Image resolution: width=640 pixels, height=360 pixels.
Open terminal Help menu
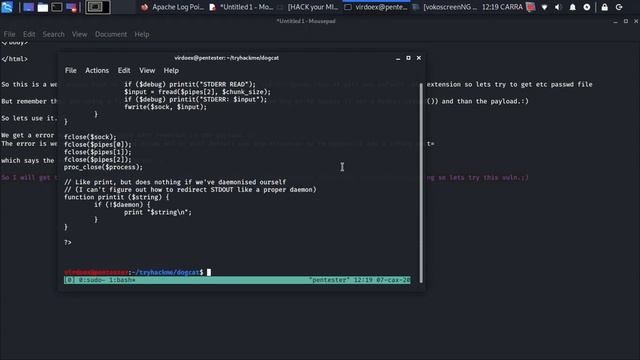[x=171, y=70]
